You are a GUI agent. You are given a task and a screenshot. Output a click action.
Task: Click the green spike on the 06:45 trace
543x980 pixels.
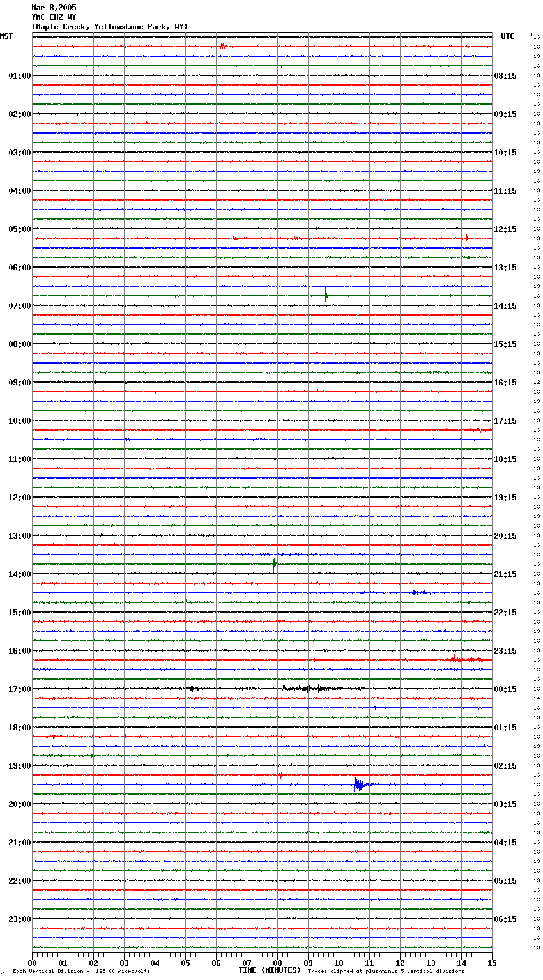point(326,295)
